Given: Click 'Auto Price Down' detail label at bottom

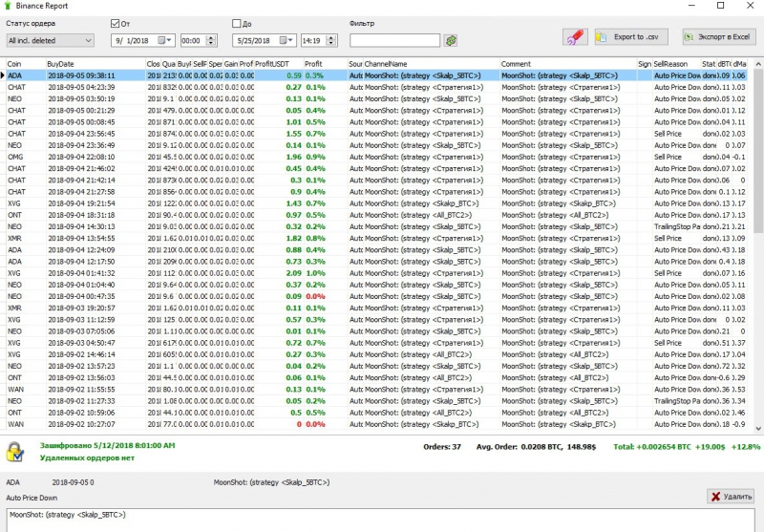Looking at the screenshot, I should 32,498.
